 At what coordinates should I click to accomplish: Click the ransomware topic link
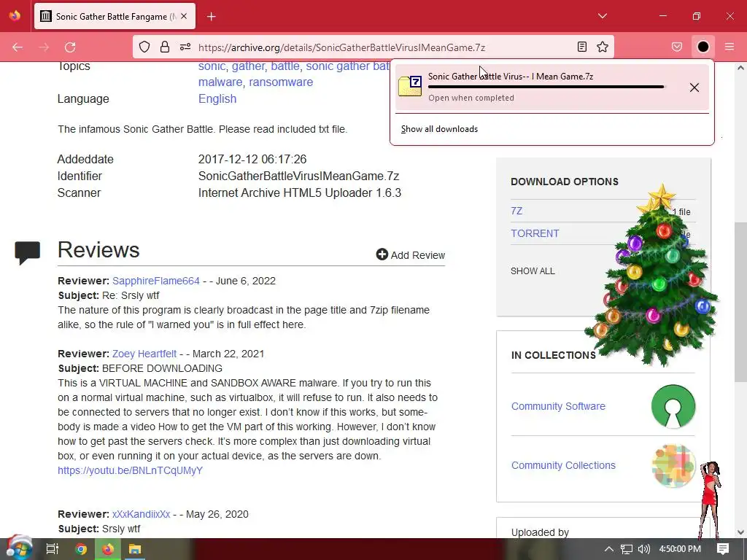click(281, 82)
